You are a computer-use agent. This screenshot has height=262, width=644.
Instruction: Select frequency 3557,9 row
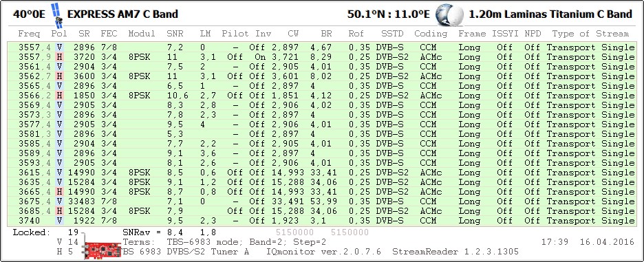322,57
